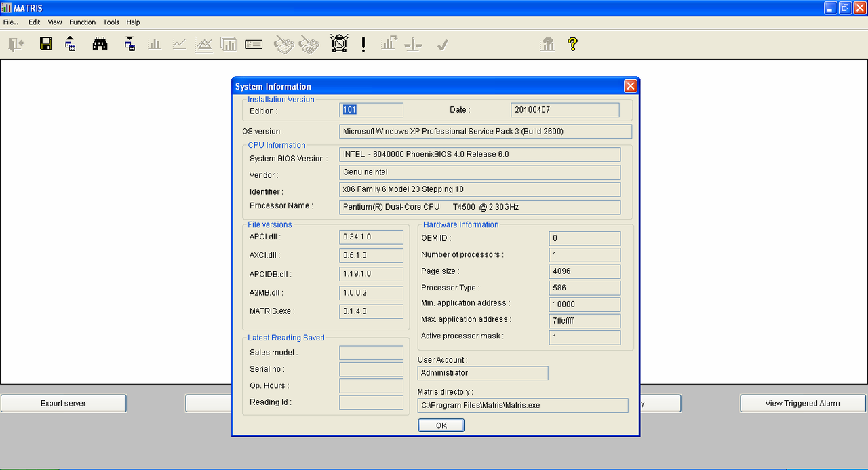The image size is (868, 470).
Task: Click the exit door toolbar icon
Action: (16, 44)
